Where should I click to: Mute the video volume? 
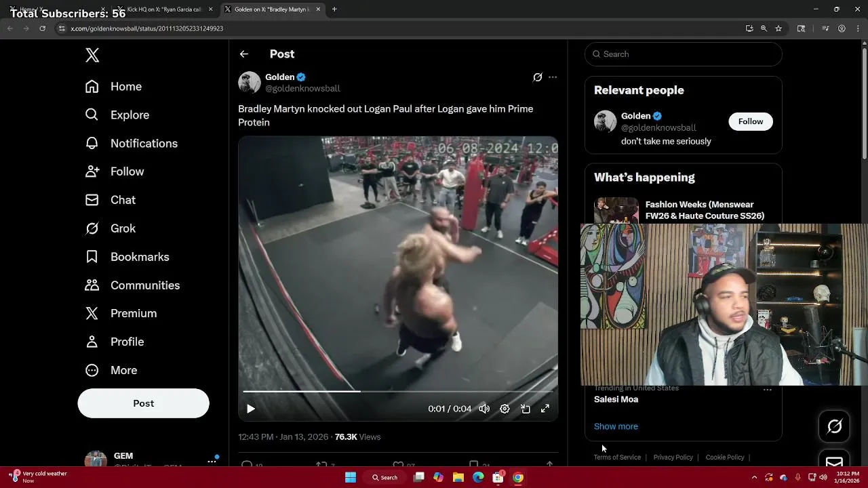pos(484,409)
